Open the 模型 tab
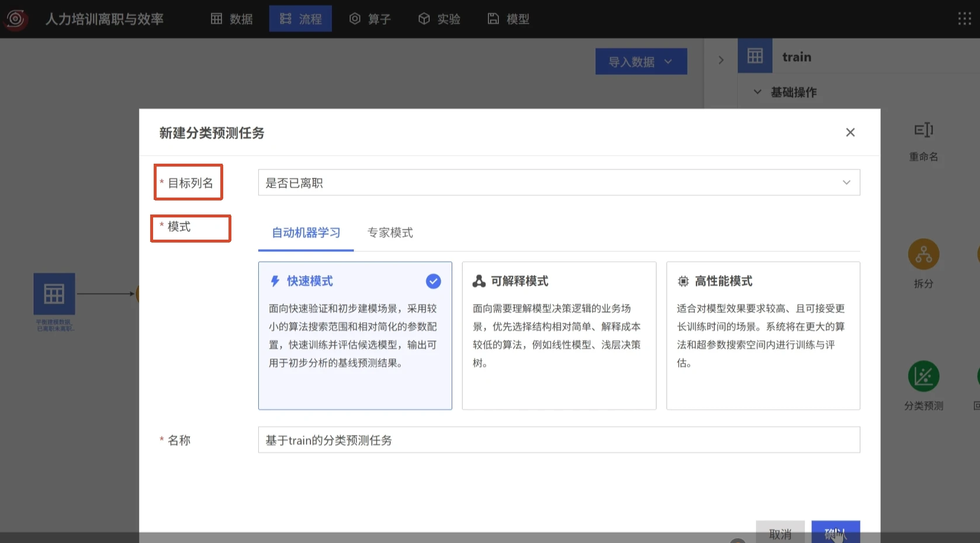This screenshot has height=543, width=980. tap(508, 19)
